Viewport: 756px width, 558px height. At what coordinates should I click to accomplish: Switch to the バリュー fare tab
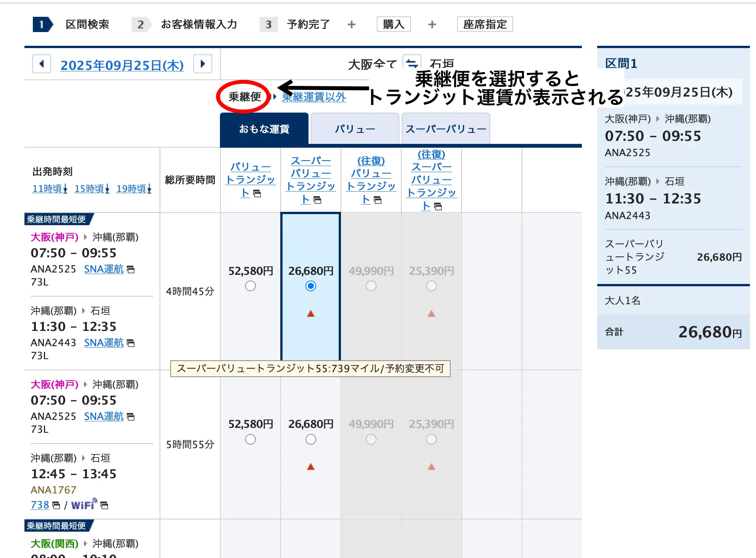point(355,129)
